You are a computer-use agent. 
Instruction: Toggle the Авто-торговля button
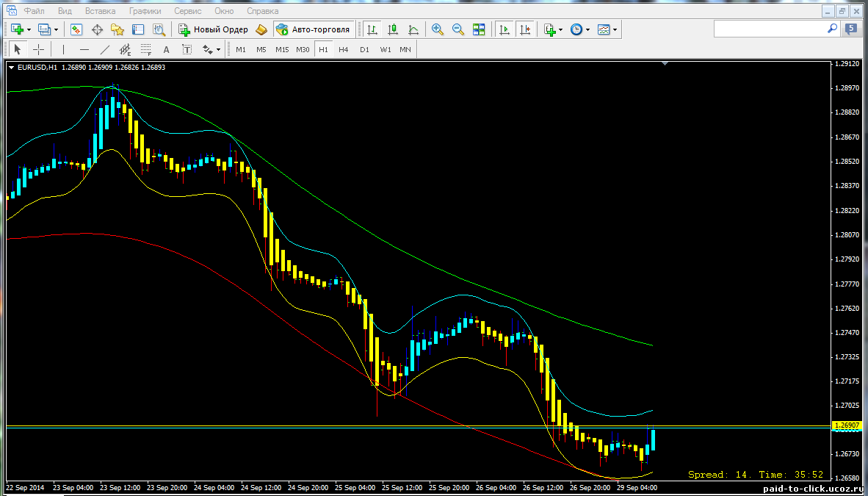[314, 29]
